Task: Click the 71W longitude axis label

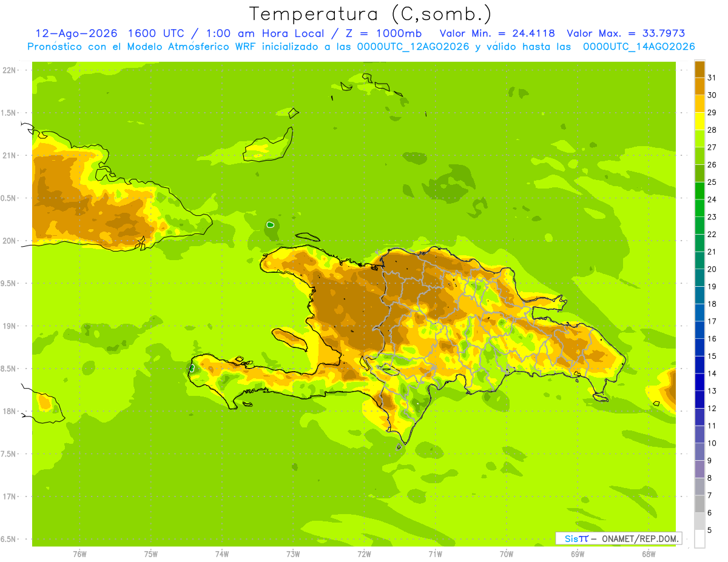Action: pos(435,554)
